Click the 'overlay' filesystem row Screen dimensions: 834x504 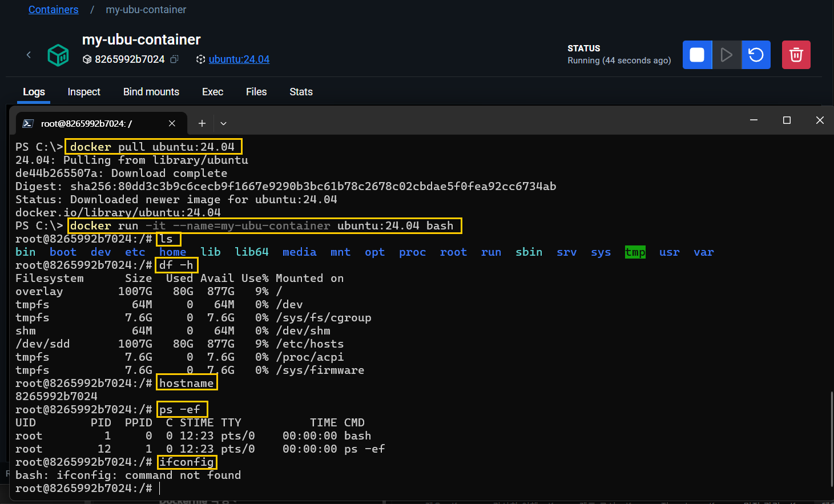pos(148,291)
